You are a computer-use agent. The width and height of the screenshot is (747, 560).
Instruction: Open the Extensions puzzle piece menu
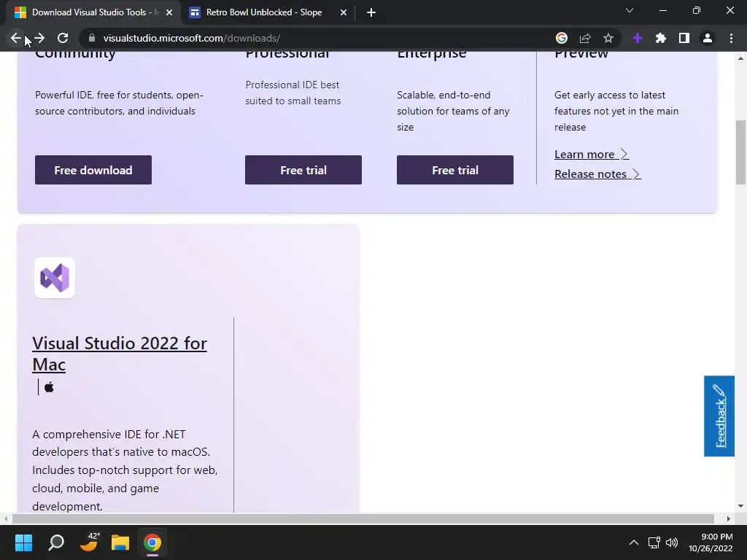661,38
